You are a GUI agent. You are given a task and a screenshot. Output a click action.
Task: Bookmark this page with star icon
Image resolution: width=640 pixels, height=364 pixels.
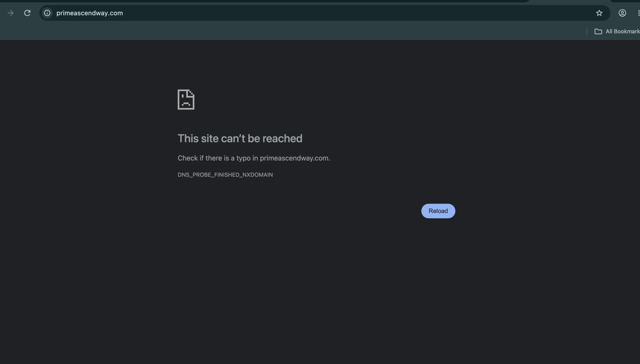[599, 13]
